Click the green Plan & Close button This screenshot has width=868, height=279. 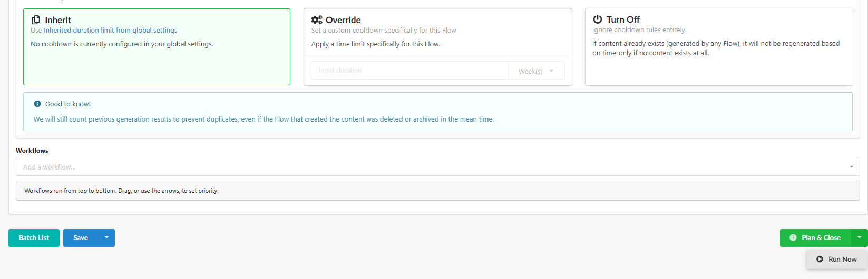click(x=815, y=238)
